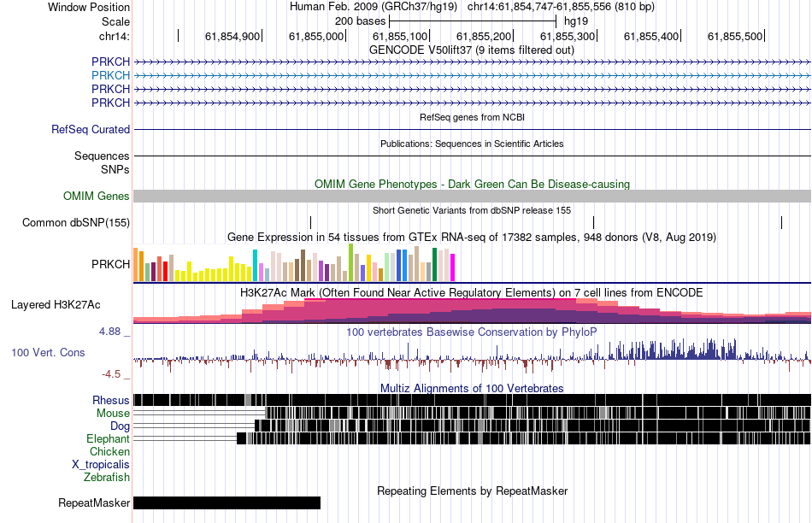This screenshot has width=812, height=523.
Task: Select the topmost PRKCH GENCODE transcript label
Action: tap(110, 62)
